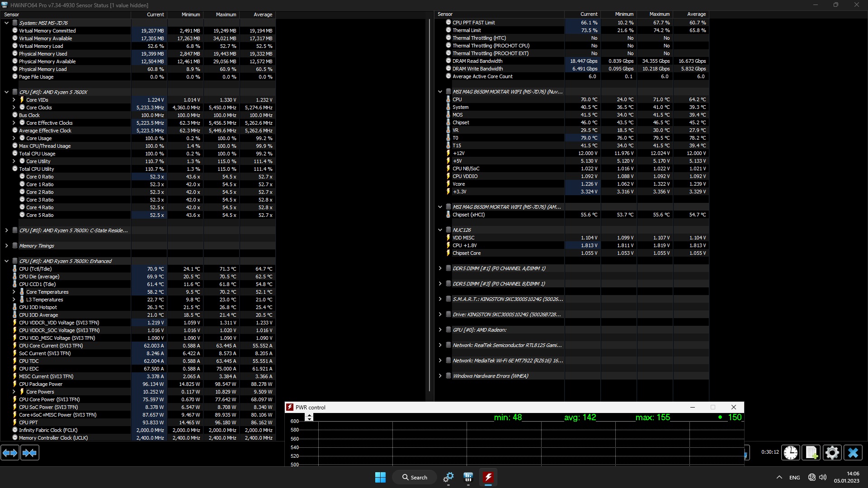Open sensor settings gear icon
Screen dimensions: 868x488
coord(832,453)
